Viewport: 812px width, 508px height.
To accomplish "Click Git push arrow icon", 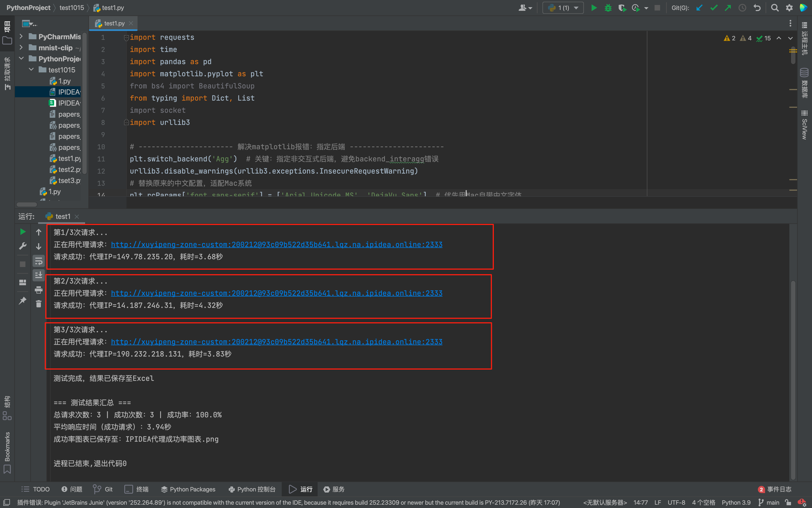I will [728, 8].
